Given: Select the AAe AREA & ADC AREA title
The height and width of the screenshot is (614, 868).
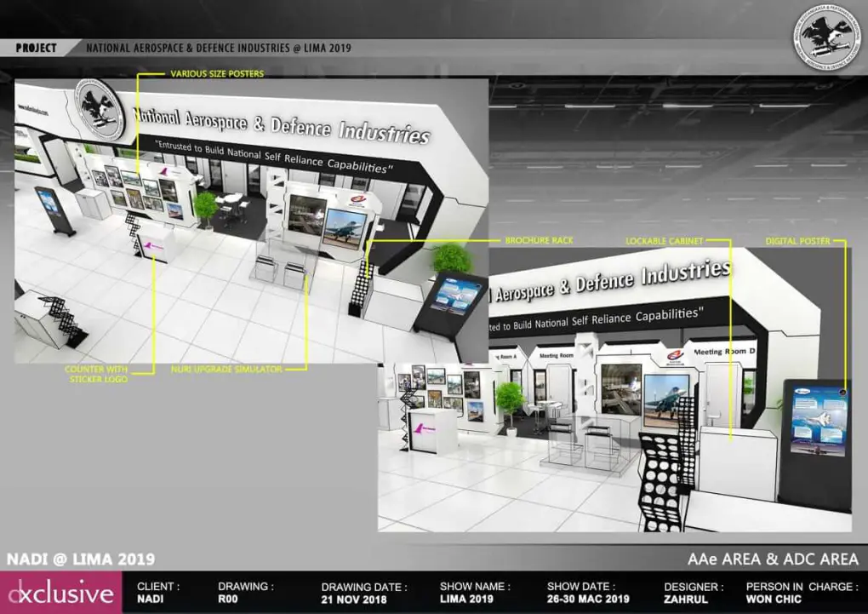Looking at the screenshot, I should coord(773,559).
